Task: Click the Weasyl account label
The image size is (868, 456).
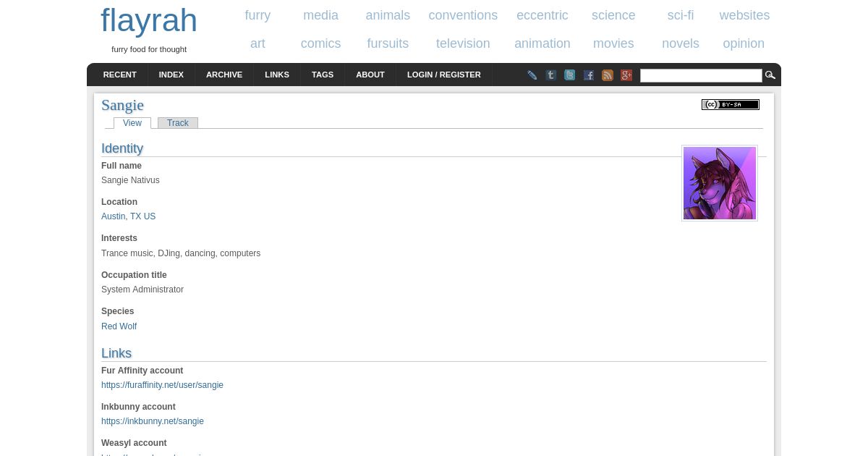Action: coord(134,443)
